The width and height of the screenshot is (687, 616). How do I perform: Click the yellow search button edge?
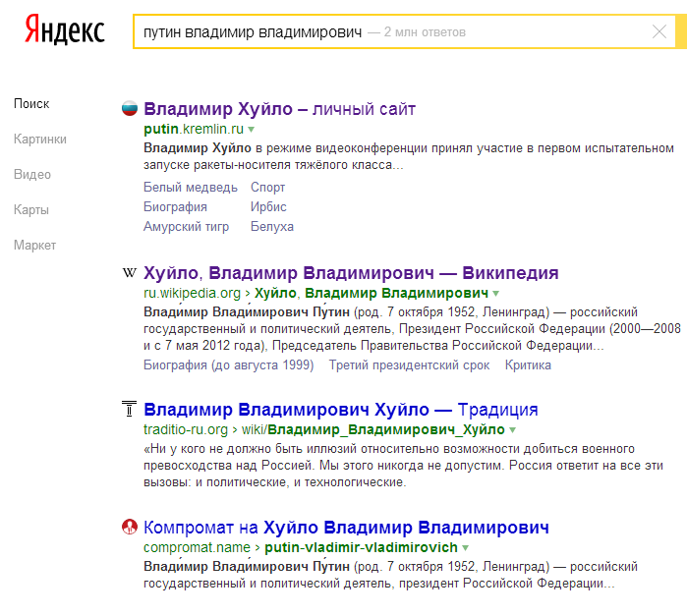[681, 31]
